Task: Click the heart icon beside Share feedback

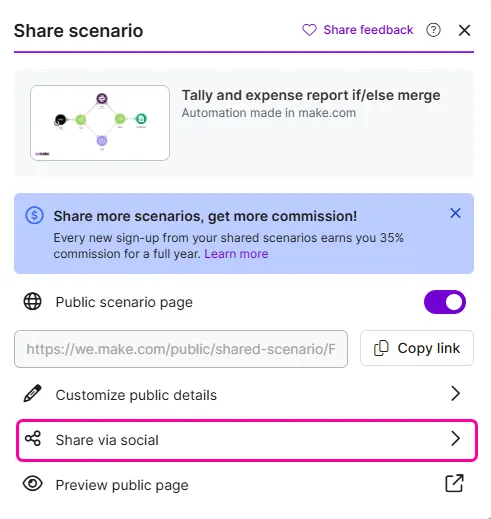Action: point(309,30)
